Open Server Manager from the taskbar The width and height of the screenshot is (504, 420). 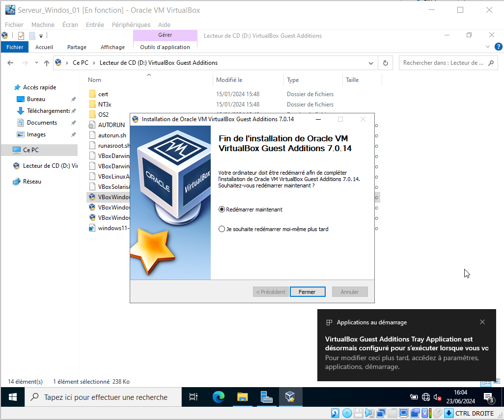[x=266, y=397]
